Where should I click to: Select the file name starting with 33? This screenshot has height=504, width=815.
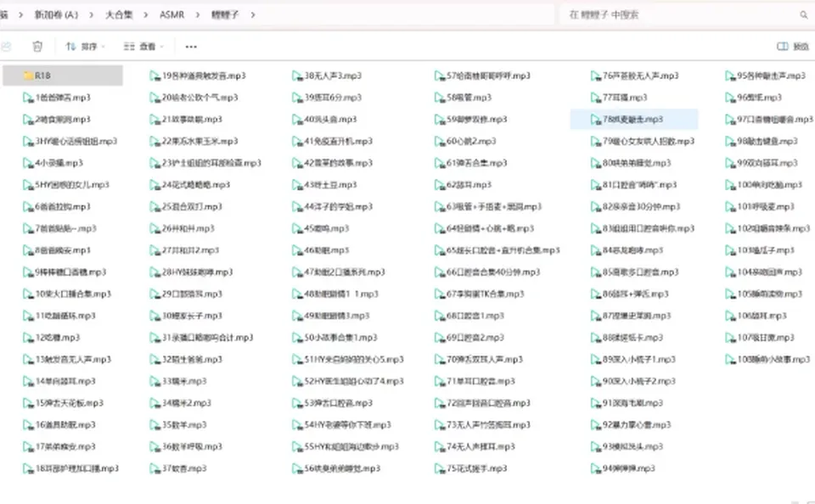coord(184,381)
